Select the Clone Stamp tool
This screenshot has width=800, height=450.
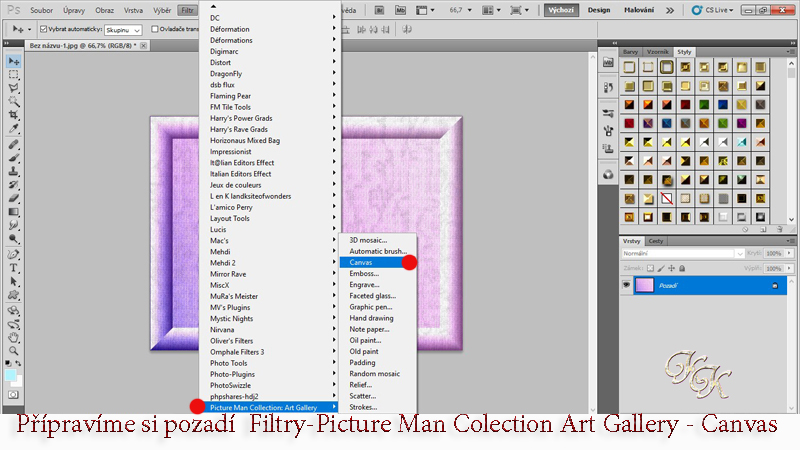coord(14,171)
